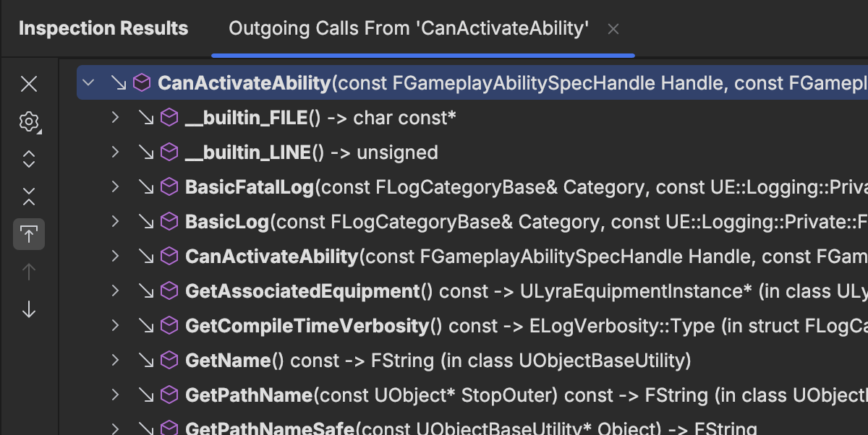Collapse the root CanActivateAbility node
868x435 pixels.
click(x=89, y=83)
